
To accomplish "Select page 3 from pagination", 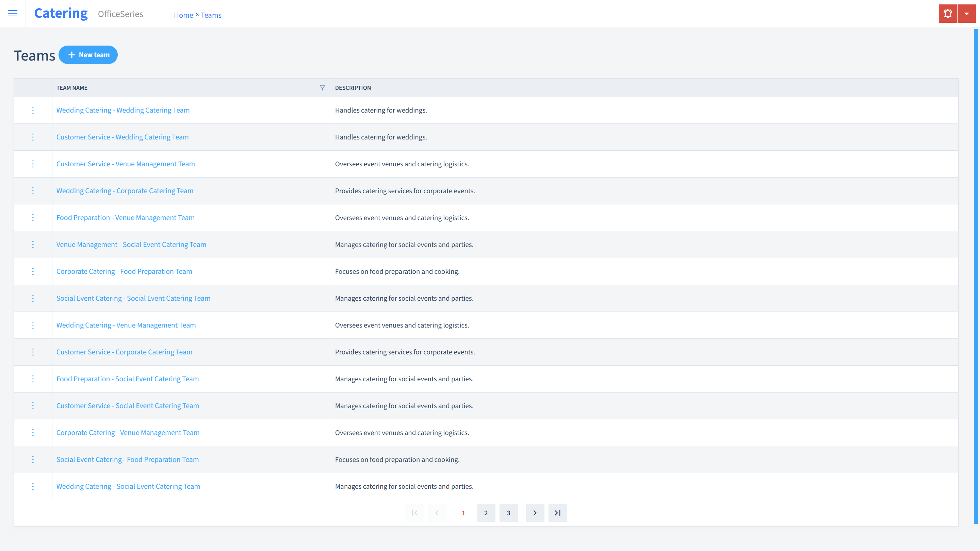I will tap(509, 513).
